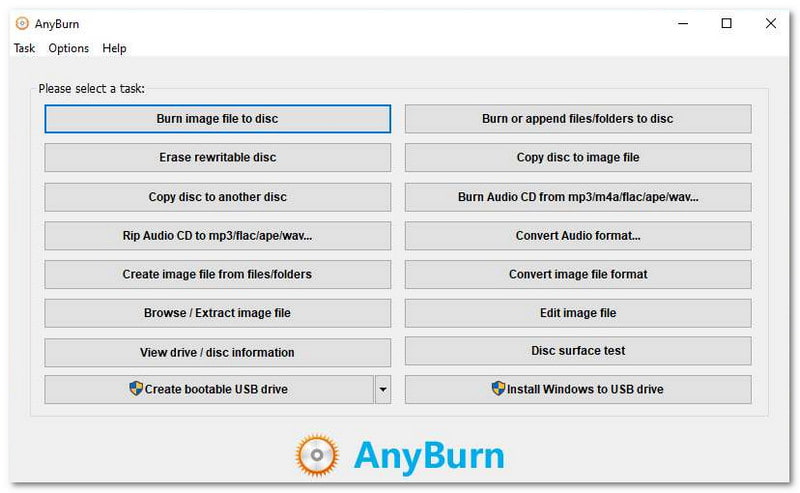Open the Task menu
The width and height of the screenshot is (800, 493).
pyautogui.click(x=24, y=48)
